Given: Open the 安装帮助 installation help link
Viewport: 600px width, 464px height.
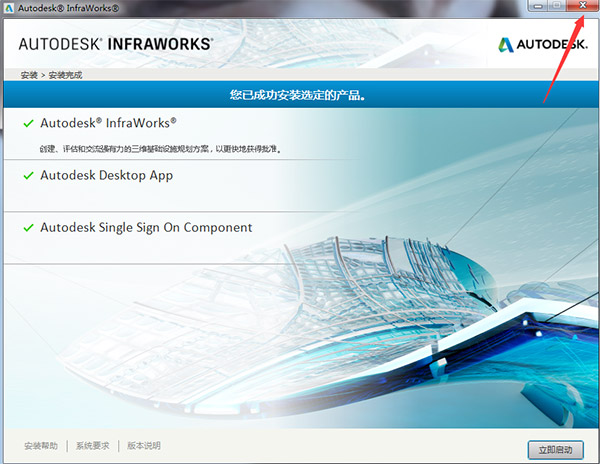Looking at the screenshot, I should pos(41,446).
